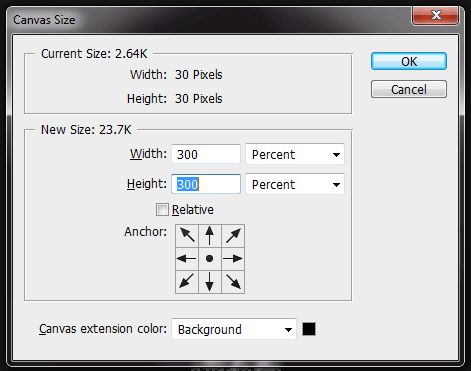The height and width of the screenshot is (371, 471).
Task: Open the black canvas extension color swatch
Action: tap(309, 329)
